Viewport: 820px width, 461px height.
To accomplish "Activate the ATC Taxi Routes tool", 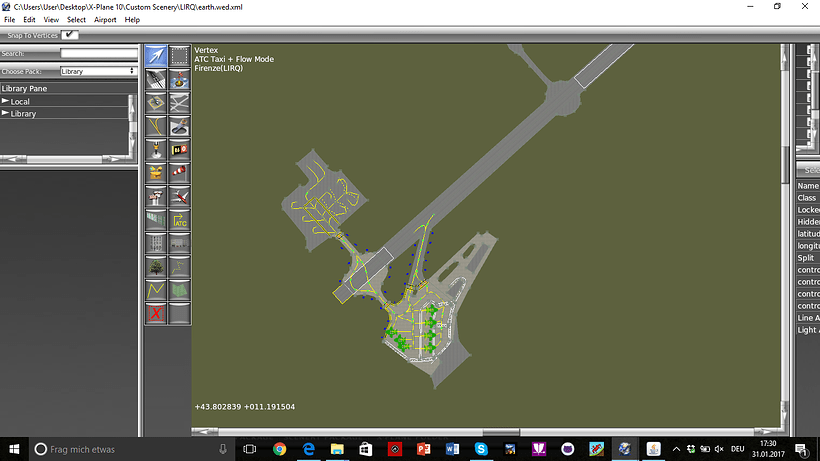I will (x=179, y=220).
